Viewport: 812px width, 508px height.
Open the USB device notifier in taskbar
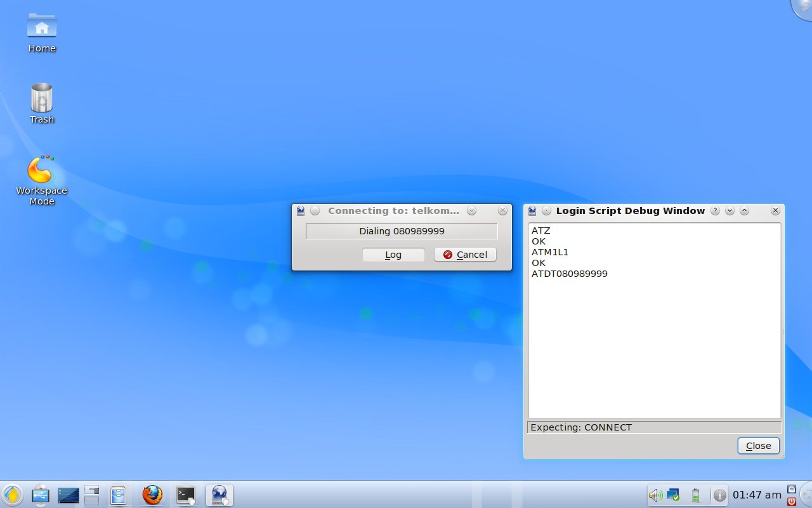tap(41, 495)
